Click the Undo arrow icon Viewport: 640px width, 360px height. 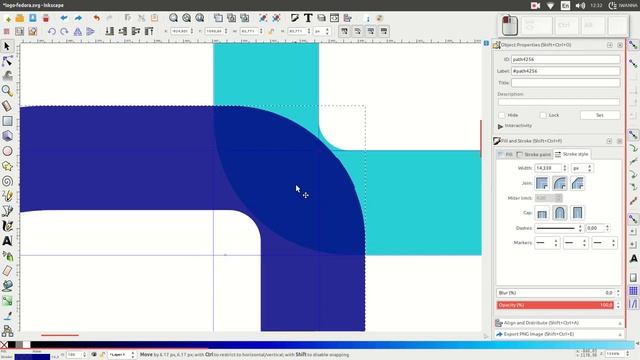coord(96,18)
